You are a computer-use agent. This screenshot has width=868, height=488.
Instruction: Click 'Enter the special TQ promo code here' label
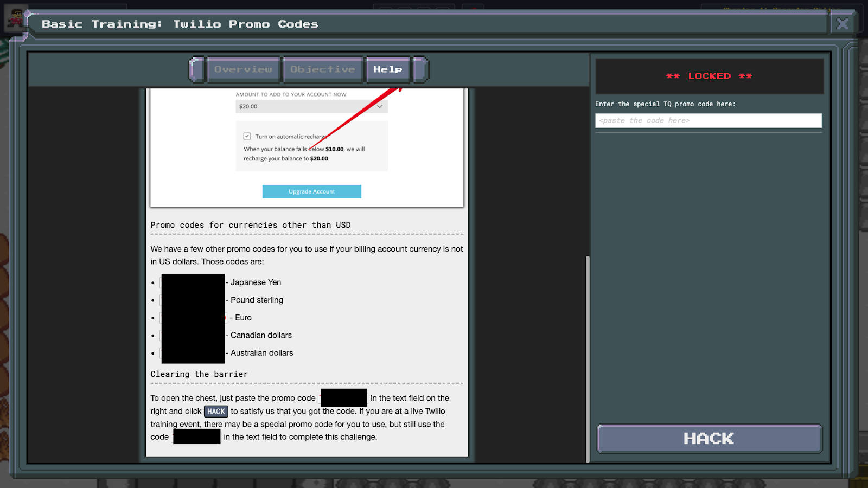(665, 104)
